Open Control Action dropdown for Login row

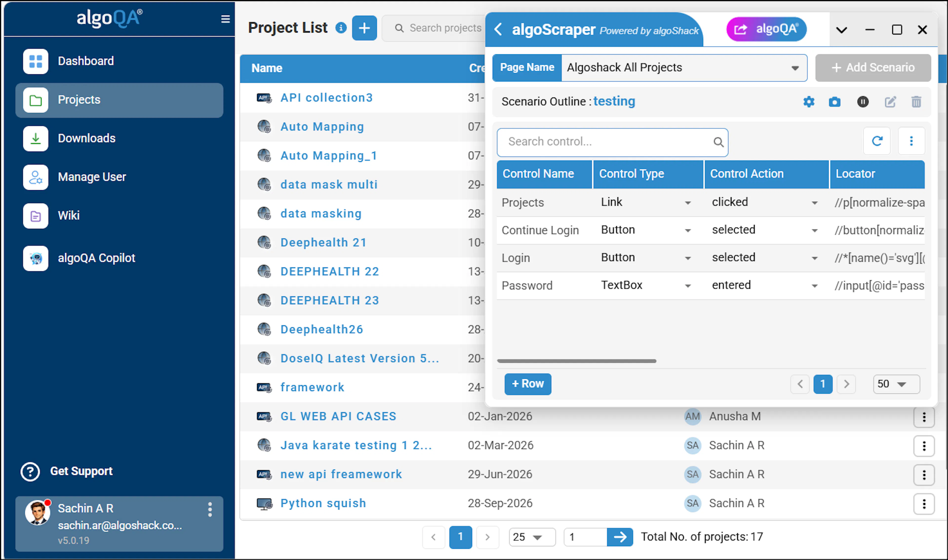(x=814, y=258)
